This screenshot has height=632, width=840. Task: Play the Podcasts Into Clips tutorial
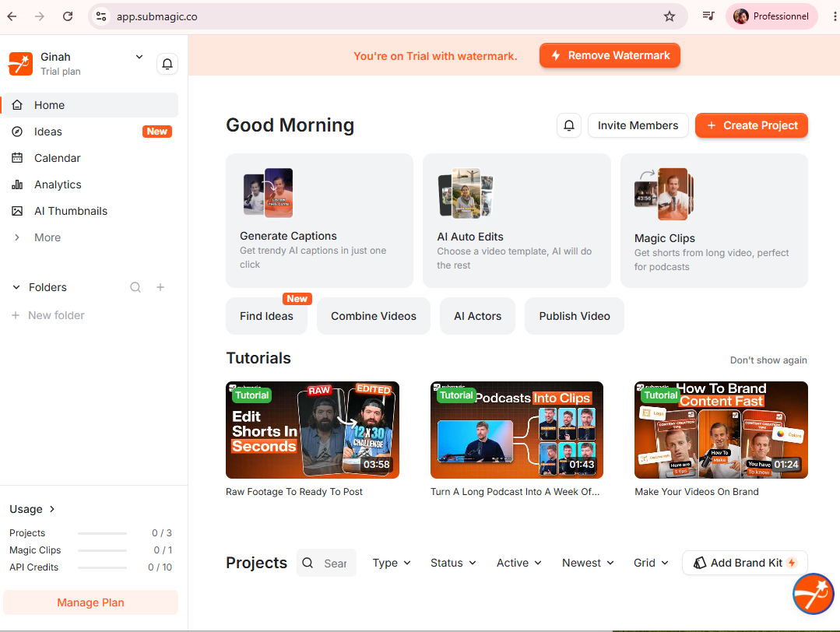[x=517, y=430]
